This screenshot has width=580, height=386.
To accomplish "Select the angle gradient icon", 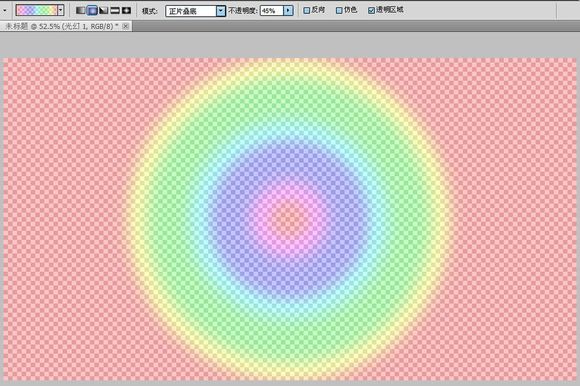I will 103,10.
